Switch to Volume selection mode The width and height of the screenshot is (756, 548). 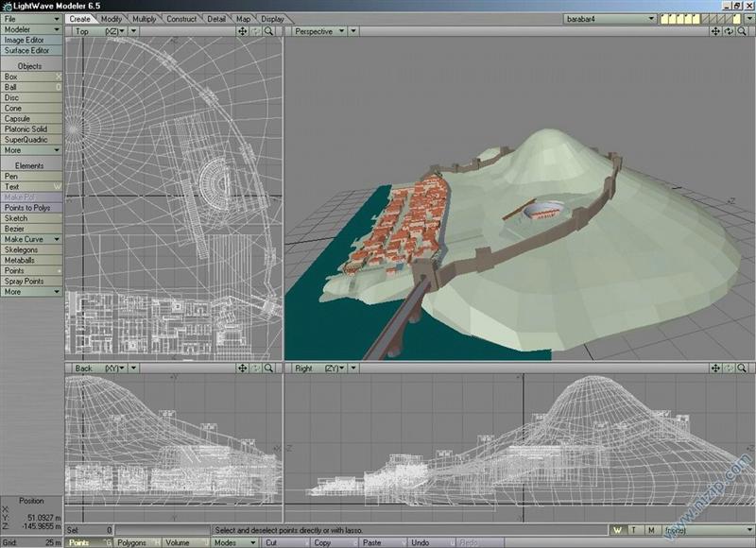pyautogui.click(x=186, y=542)
